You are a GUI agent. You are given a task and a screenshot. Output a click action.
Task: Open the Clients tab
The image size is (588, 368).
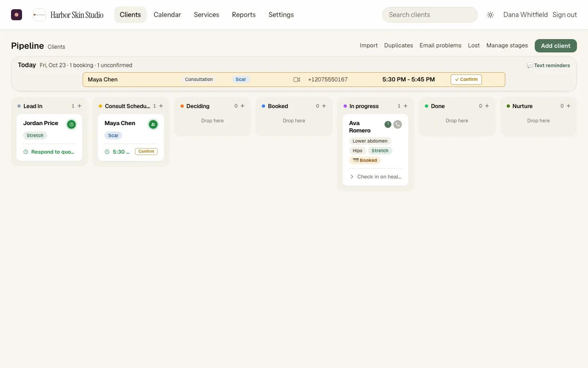coord(130,15)
